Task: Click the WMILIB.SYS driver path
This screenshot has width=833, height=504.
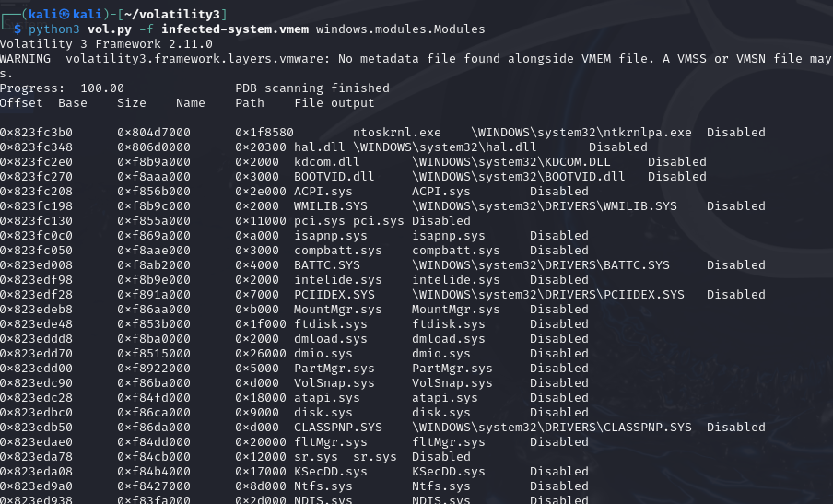Action: (x=545, y=206)
